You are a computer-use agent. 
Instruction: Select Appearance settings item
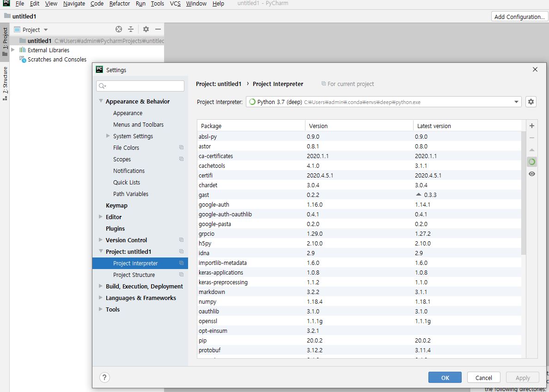[128, 113]
